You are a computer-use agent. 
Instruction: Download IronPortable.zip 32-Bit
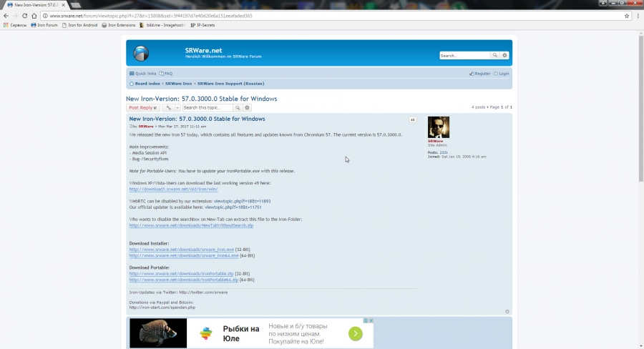pyautogui.click(x=181, y=273)
